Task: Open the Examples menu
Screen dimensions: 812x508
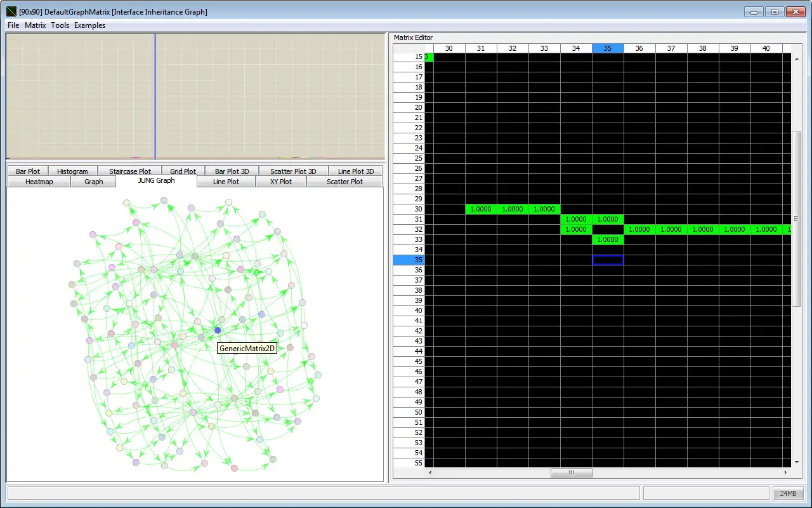Action: coord(89,25)
